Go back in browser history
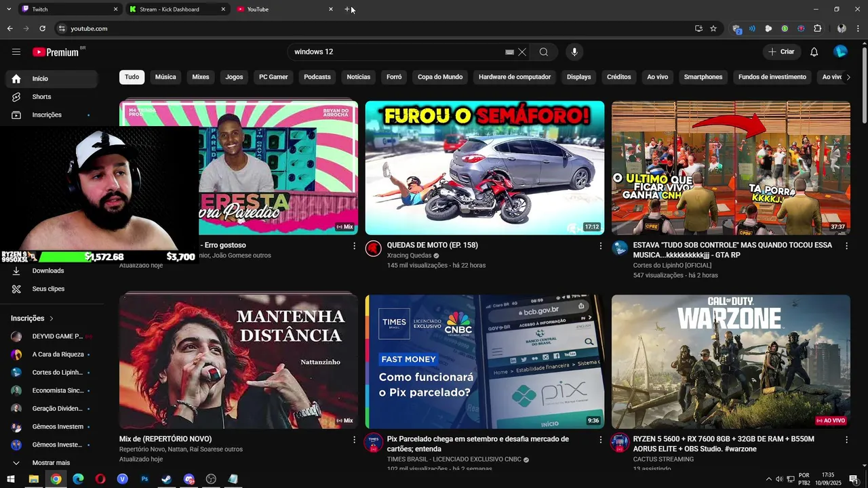Image resolution: width=868 pixels, height=488 pixels. pos(9,28)
